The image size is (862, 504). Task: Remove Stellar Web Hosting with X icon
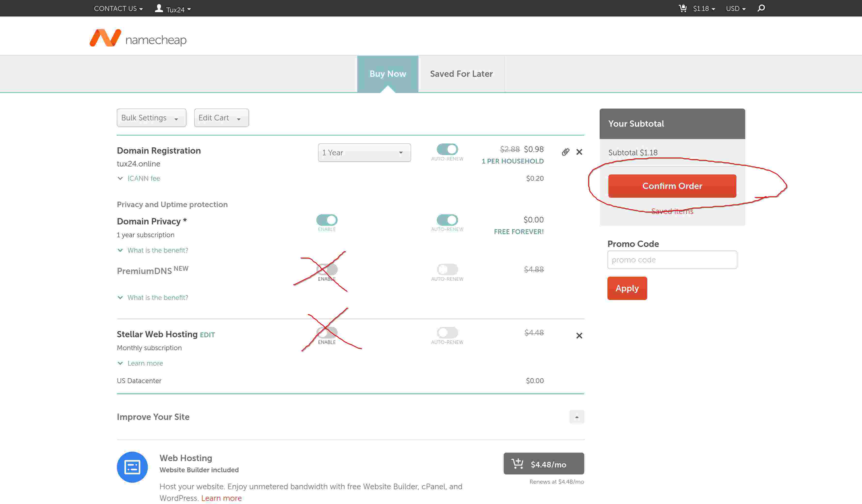[579, 335]
